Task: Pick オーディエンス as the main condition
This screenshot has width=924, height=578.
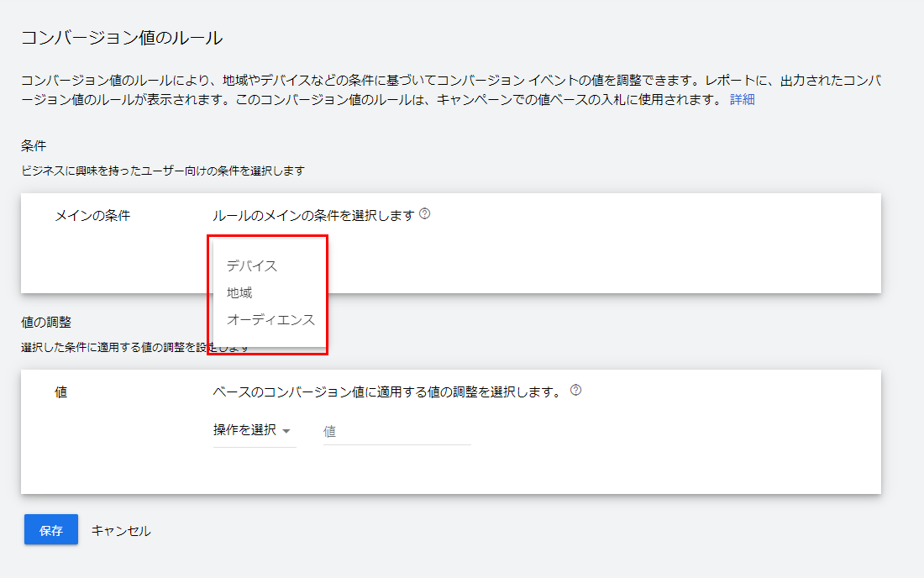Action: [270, 320]
